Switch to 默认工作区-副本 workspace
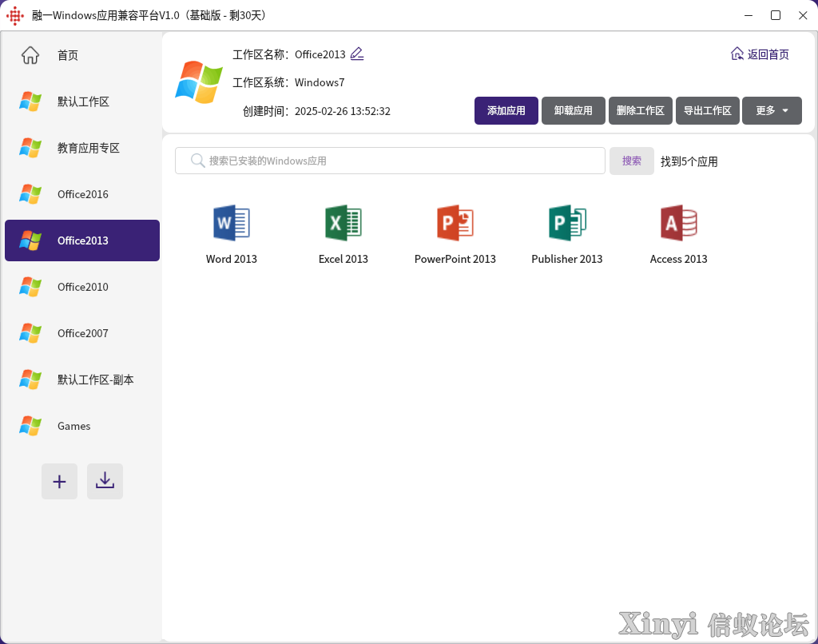The width and height of the screenshot is (818, 644). pyautogui.click(x=82, y=380)
